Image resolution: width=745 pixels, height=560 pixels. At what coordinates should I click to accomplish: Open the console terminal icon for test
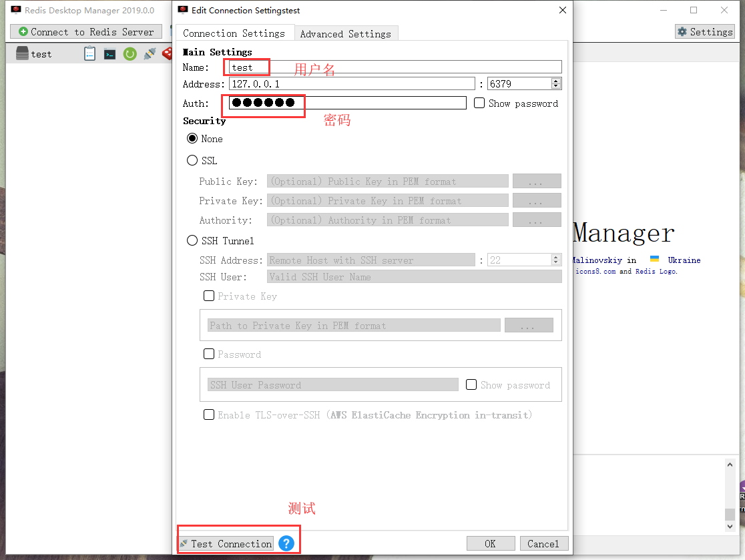click(109, 54)
